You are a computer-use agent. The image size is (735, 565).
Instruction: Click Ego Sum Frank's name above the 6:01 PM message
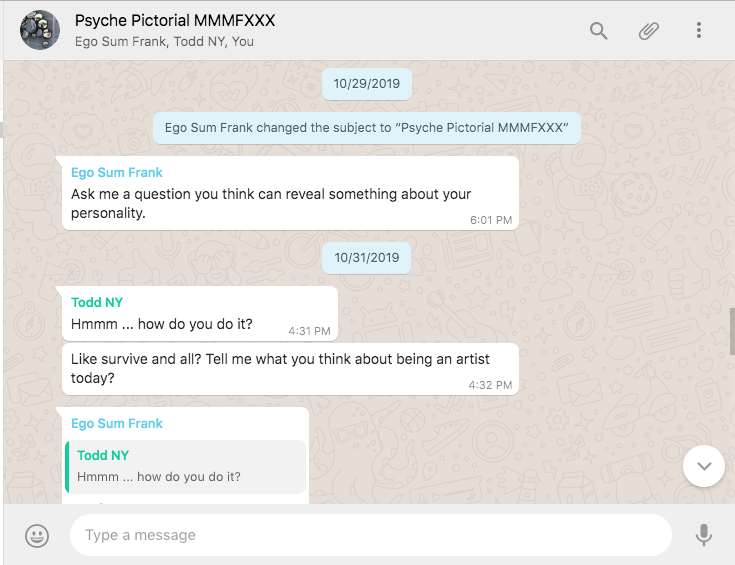(x=117, y=172)
